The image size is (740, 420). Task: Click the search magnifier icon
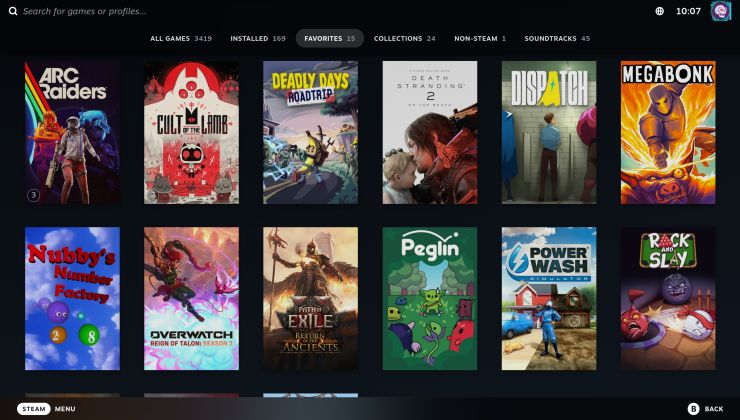(x=13, y=11)
